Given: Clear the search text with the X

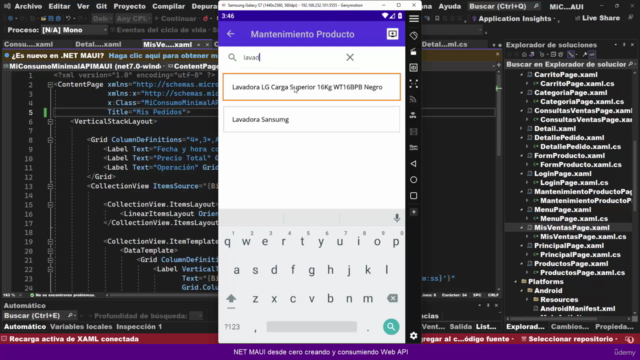Looking at the screenshot, I should coord(350,57).
